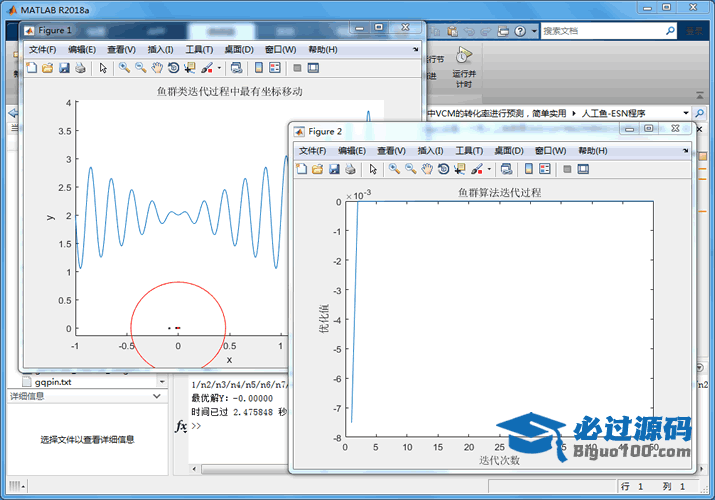Viewport: 715px width, 500px height.
Task: Open Brush color dropdown arrow in Figure 1
Action: [219, 69]
